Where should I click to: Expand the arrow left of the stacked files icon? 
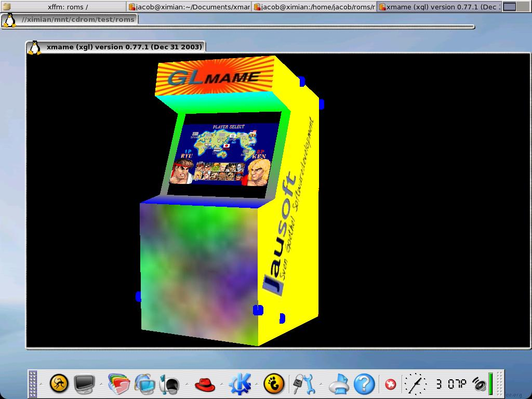point(102,384)
